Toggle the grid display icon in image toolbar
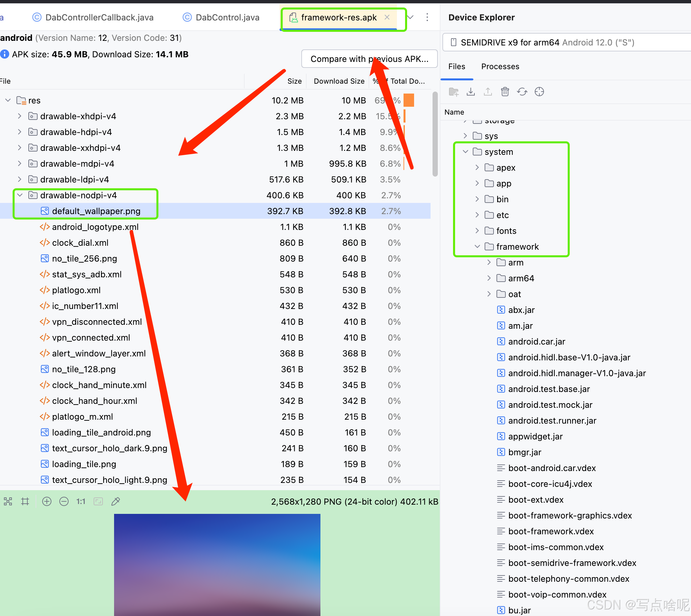This screenshot has width=691, height=616. [x=25, y=501]
